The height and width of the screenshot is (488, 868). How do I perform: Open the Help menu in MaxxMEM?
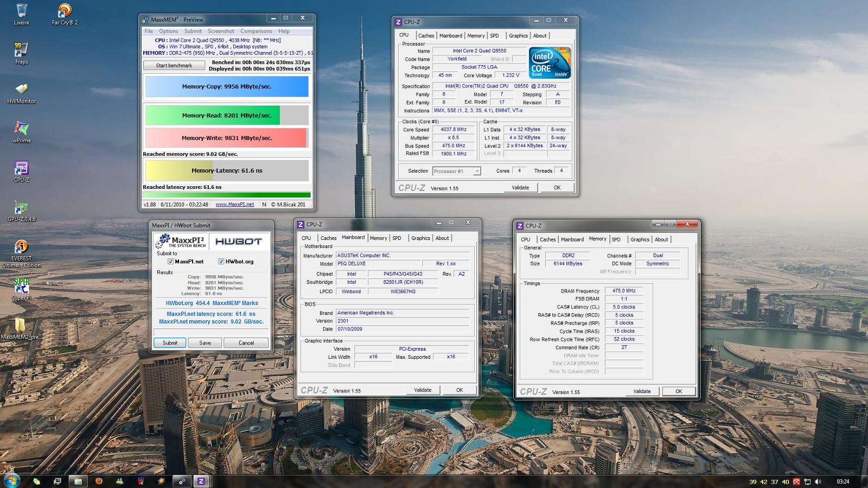pos(284,31)
